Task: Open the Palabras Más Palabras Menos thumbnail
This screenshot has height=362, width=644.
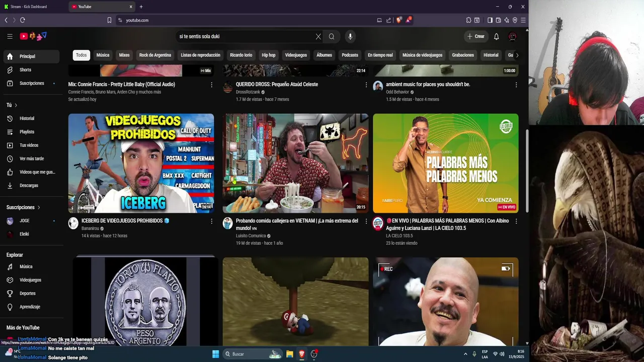Action: point(445,163)
